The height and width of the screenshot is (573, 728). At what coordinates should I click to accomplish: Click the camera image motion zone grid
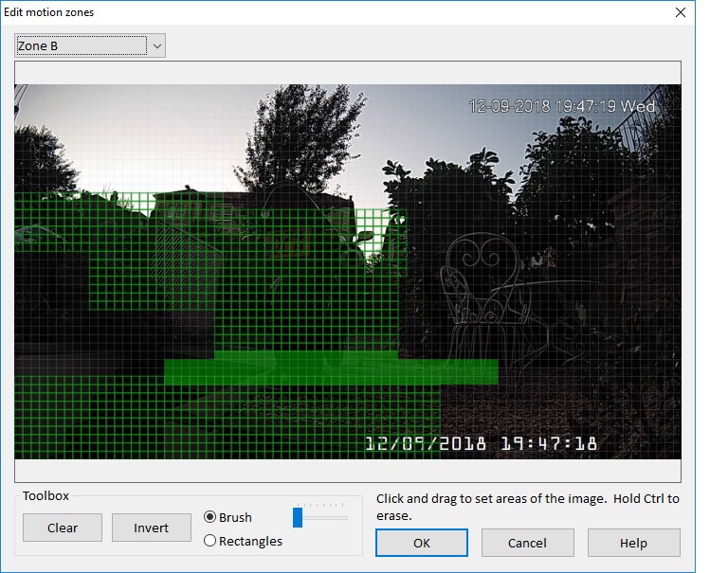[348, 272]
